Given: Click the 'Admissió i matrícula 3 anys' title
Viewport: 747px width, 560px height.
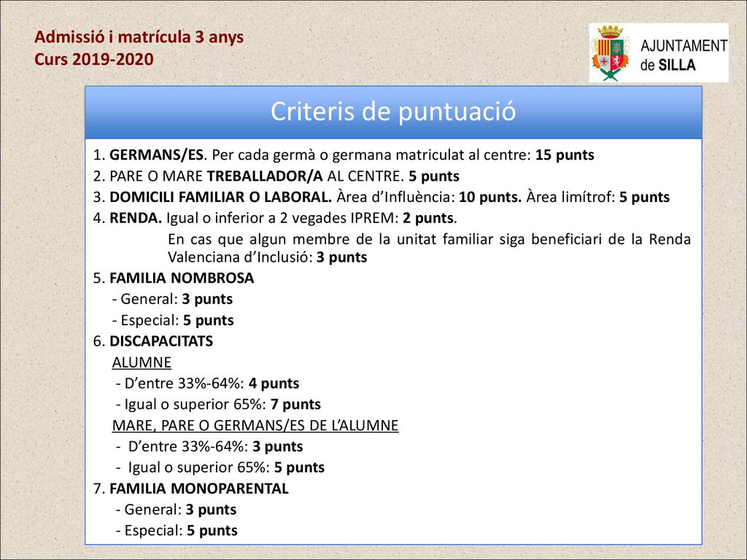Looking at the screenshot, I should point(139,37).
